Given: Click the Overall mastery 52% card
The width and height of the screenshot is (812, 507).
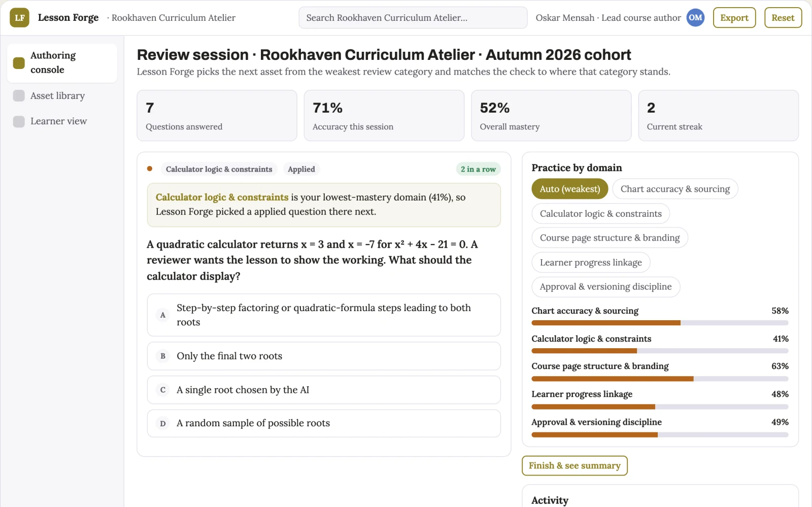Looking at the screenshot, I should (x=551, y=116).
